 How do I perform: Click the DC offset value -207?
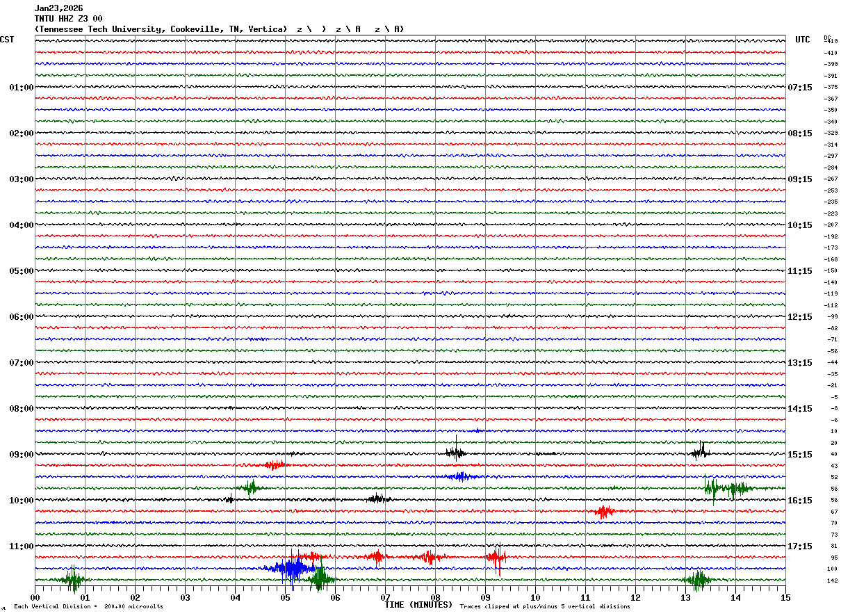(x=831, y=225)
